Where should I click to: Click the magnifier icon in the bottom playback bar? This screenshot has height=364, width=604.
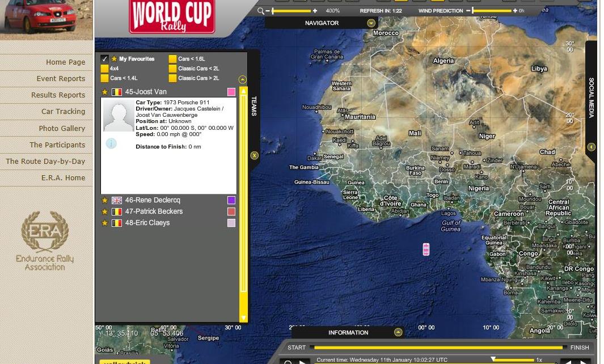[x=288, y=362]
